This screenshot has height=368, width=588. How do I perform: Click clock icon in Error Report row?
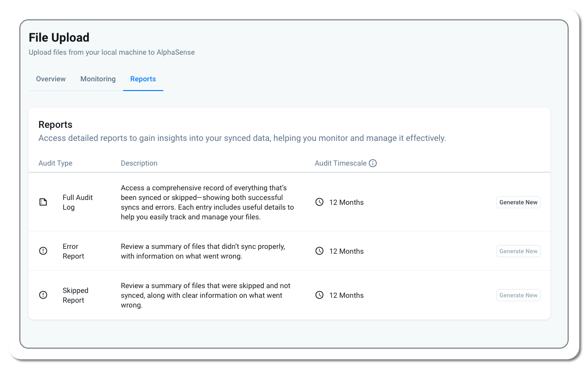tap(319, 251)
